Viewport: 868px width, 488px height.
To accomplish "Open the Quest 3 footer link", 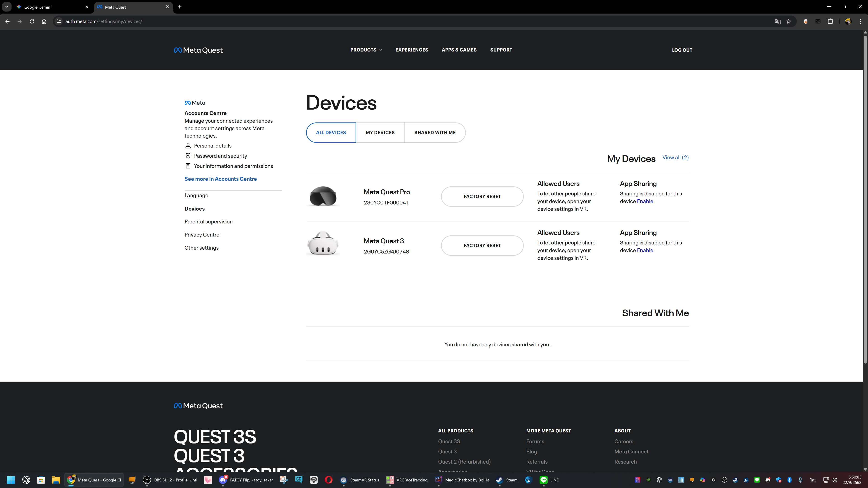I will click(x=447, y=452).
